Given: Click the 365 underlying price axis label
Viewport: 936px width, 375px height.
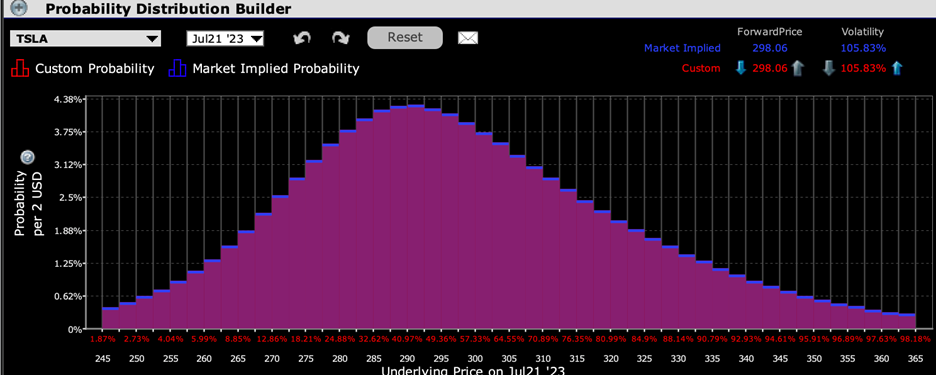Looking at the screenshot, I should tap(915, 358).
